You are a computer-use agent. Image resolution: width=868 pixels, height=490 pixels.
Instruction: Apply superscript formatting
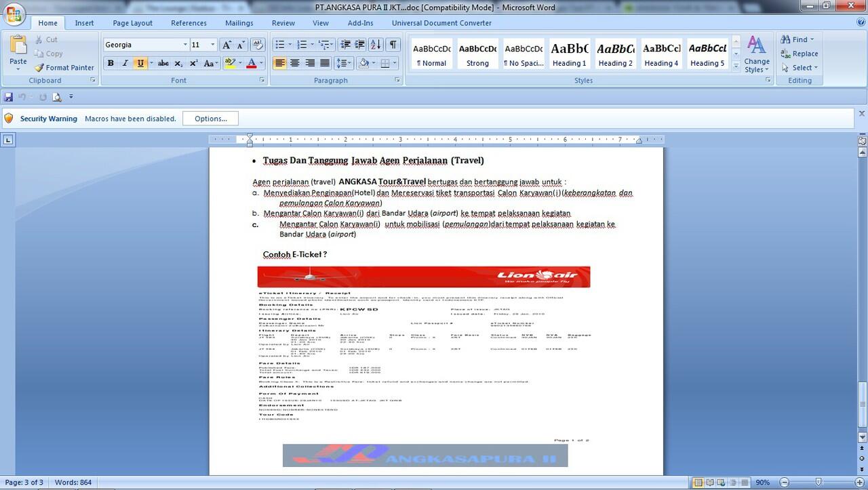[193, 63]
